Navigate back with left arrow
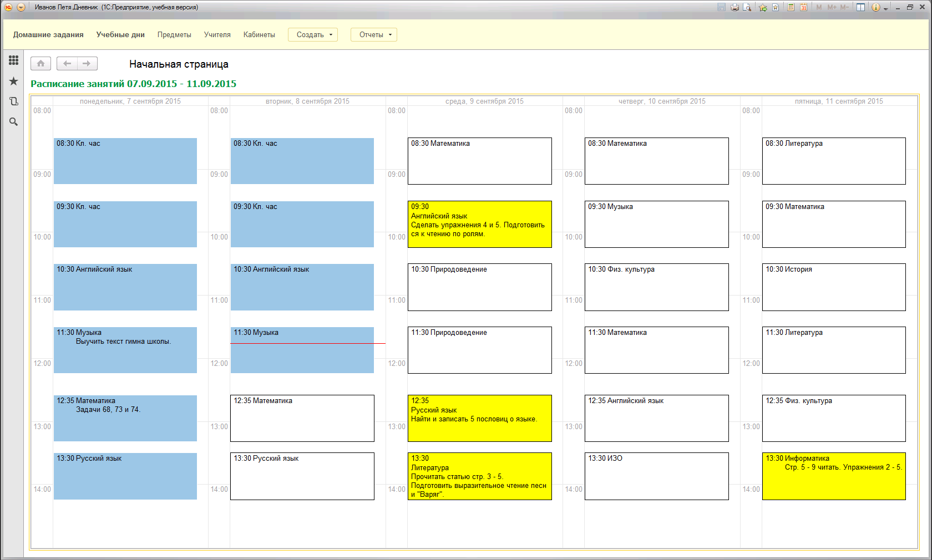The image size is (932, 560). point(67,64)
